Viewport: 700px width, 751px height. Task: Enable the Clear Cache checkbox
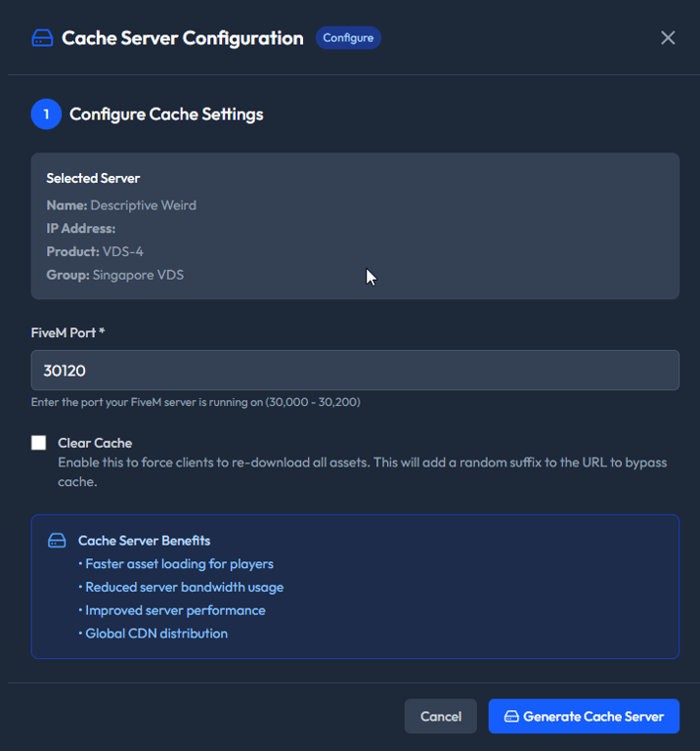point(39,443)
